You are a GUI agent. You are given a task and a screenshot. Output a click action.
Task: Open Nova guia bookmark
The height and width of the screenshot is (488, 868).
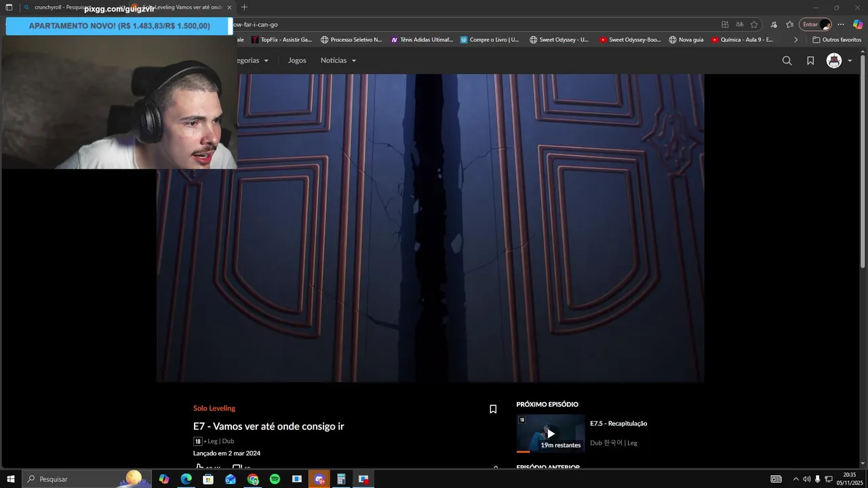[x=686, y=40]
